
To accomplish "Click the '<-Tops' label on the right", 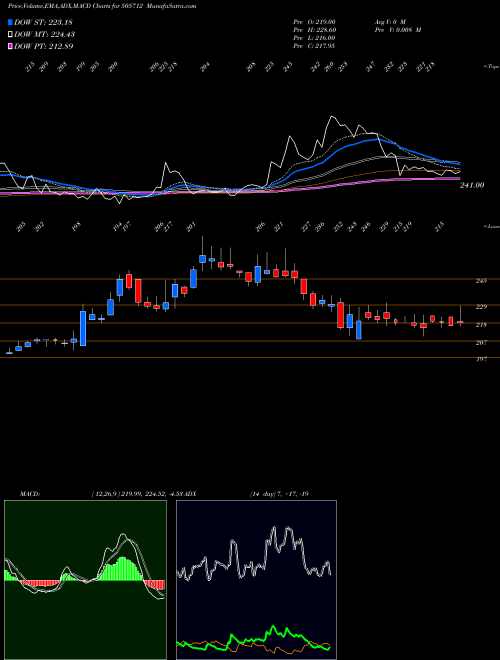I will pyautogui.click(x=492, y=67).
